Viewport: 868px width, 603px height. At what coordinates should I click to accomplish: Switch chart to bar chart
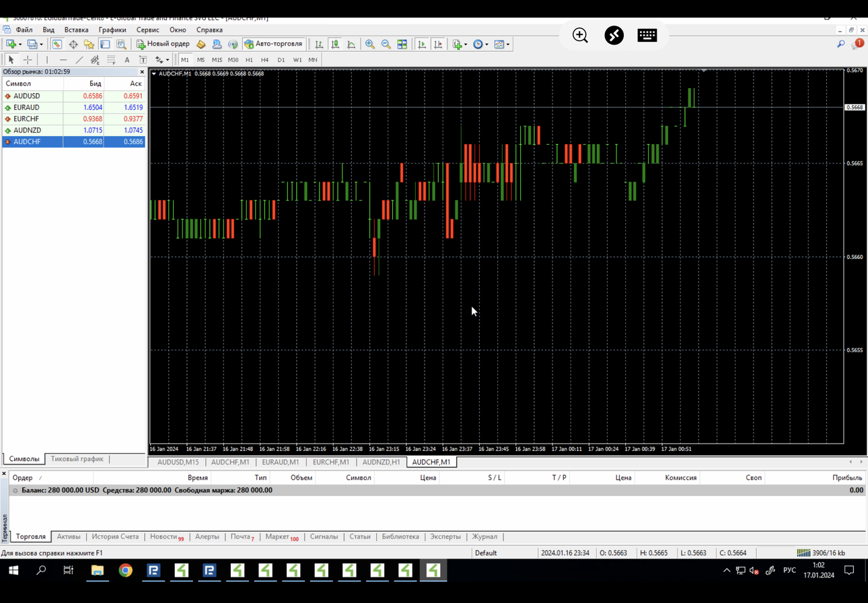coord(319,44)
